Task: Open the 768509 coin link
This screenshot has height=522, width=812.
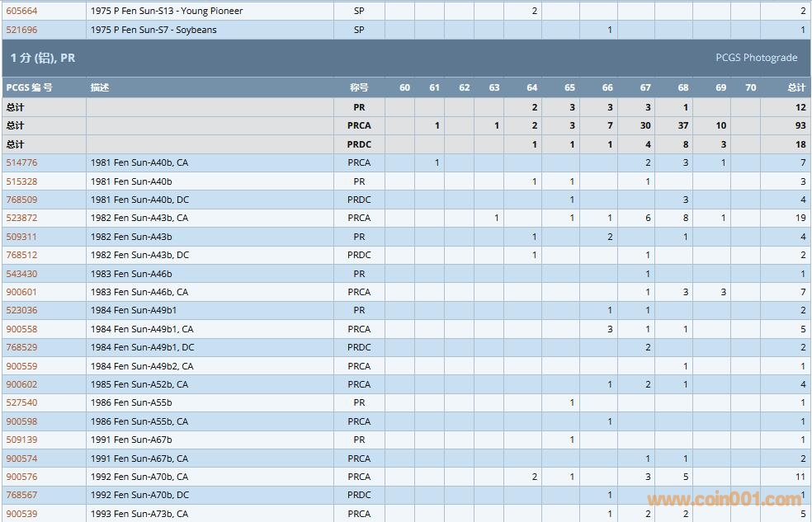Action: click(21, 200)
